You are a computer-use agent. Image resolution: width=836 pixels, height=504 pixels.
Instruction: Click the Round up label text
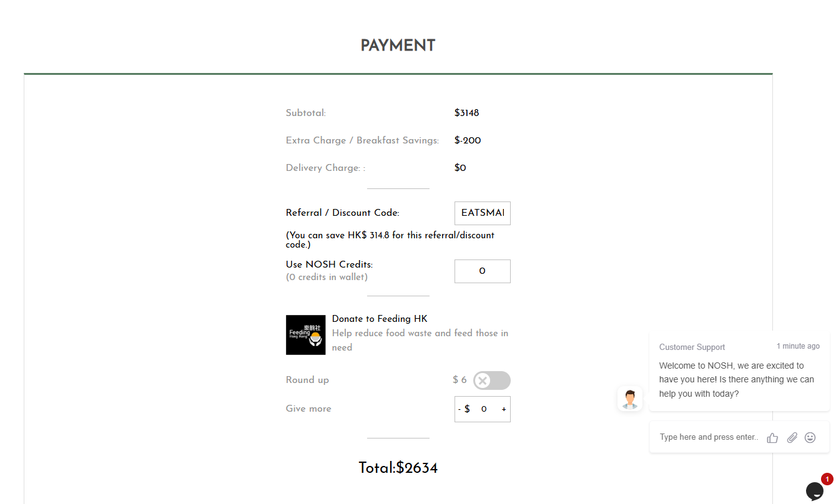pyautogui.click(x=307, y=380)
